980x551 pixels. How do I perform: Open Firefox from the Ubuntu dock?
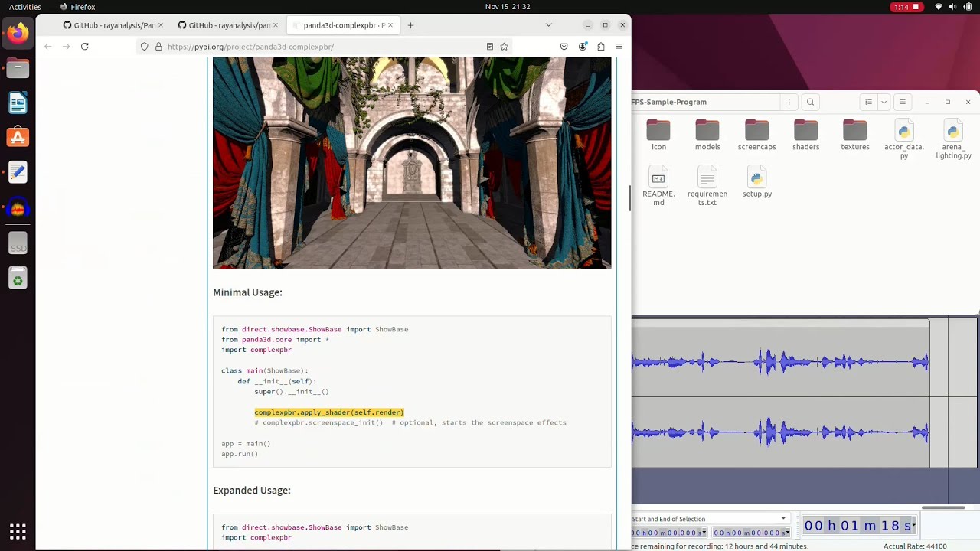tap(18, 34)
